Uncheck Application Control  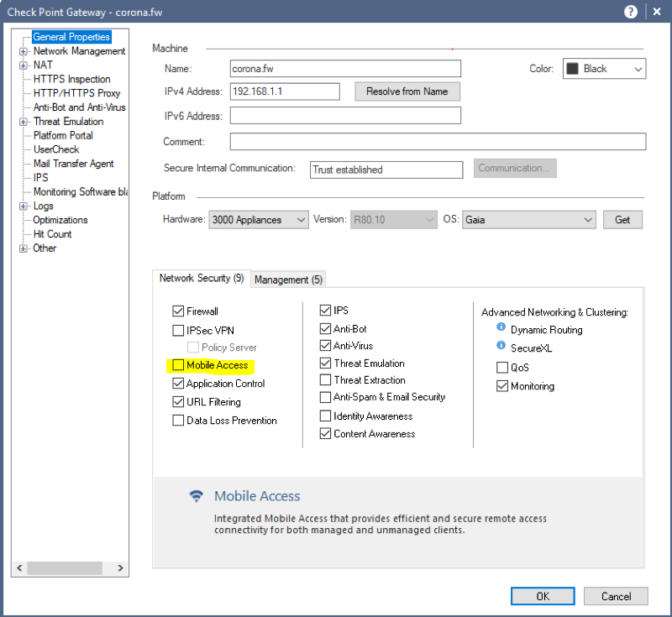point(178,384)
